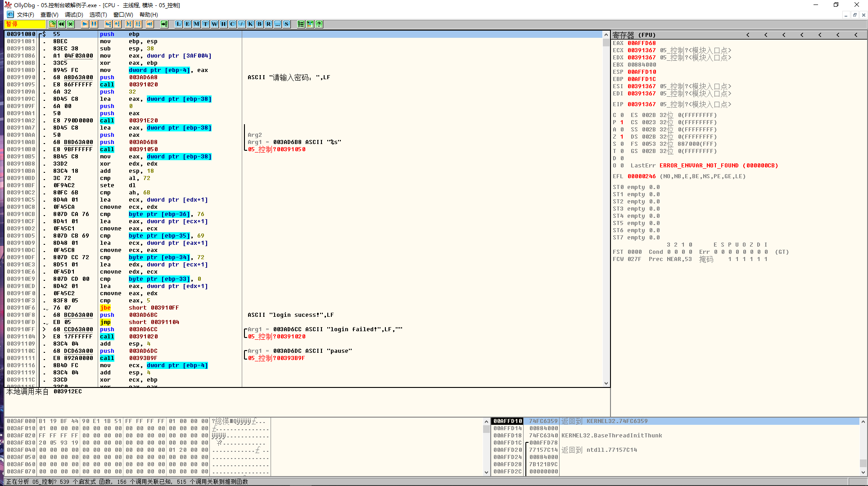
Task: Open the References window (R button)
Action: 269,24
